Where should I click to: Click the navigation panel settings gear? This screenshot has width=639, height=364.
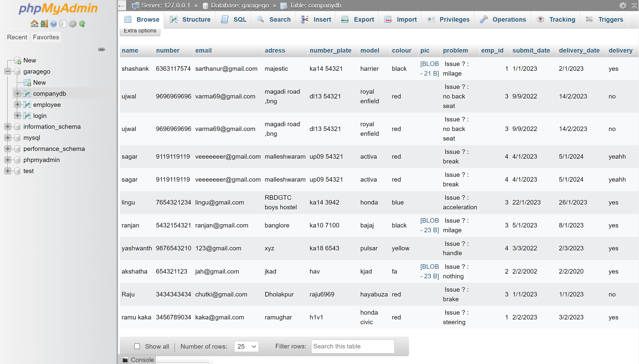73,24
